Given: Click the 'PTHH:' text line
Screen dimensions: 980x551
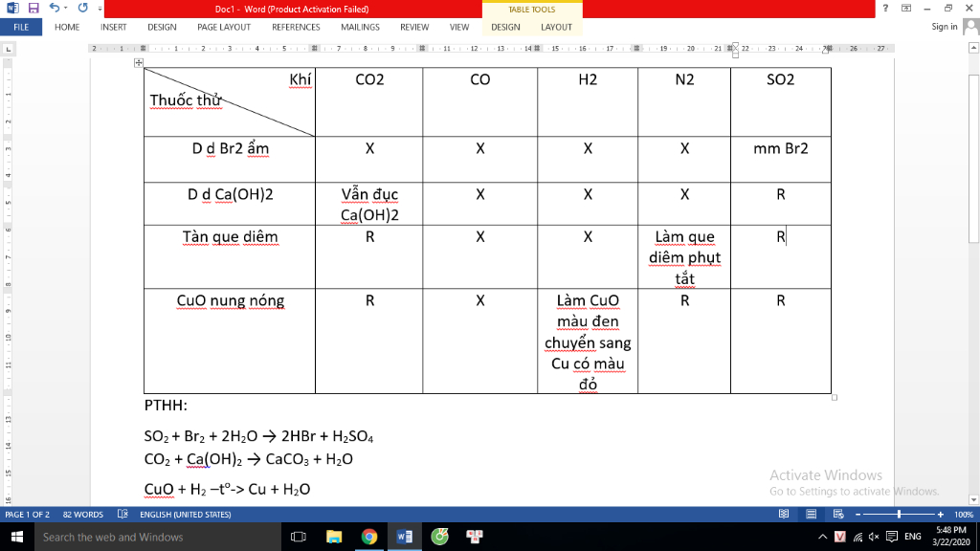Looking at the screenshot, I should 166,406.
